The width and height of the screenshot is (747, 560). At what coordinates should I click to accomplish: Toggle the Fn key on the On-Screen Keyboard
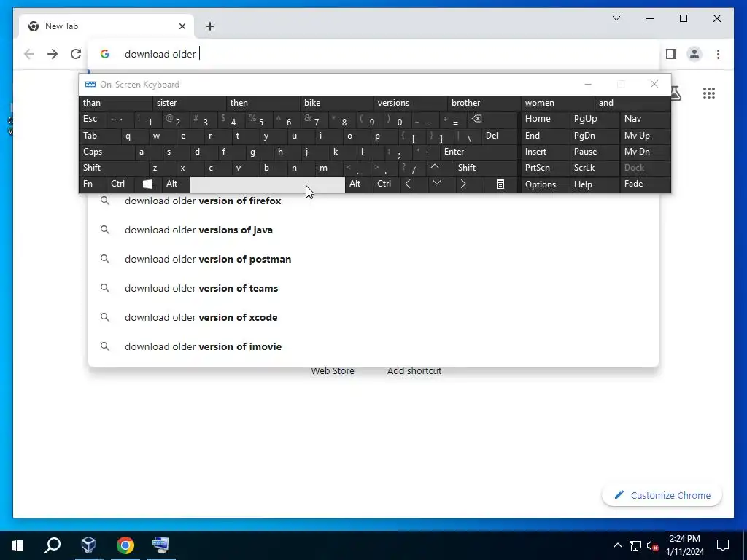[93, 184]
